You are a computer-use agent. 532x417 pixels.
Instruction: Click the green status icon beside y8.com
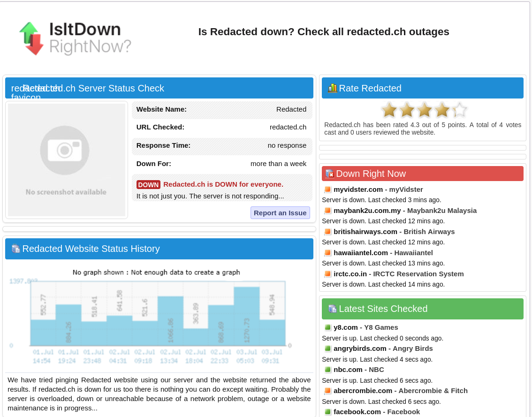pyautogui.click(x=327, y=327)
